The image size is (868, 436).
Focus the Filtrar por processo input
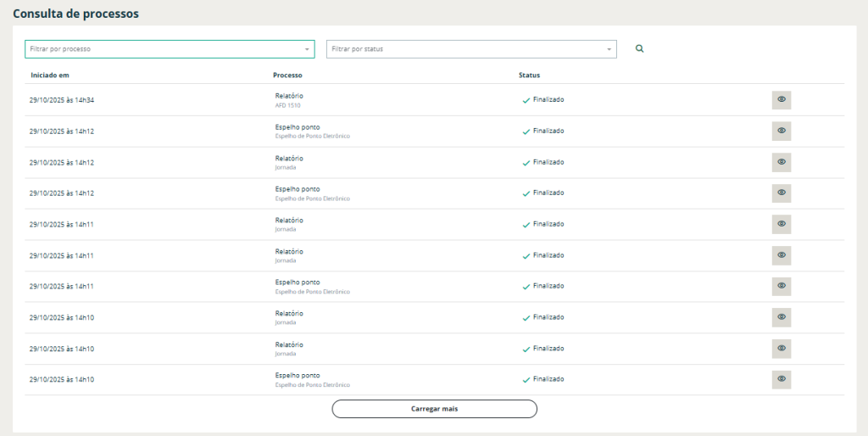coord(161,49)
